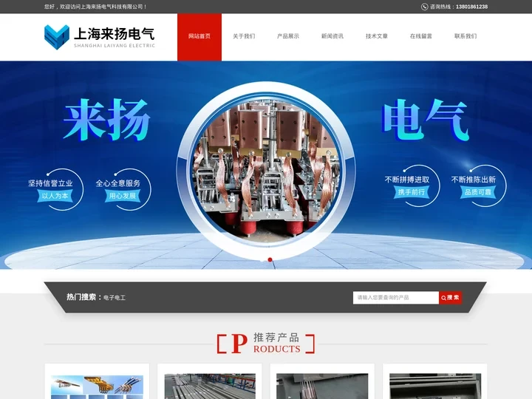Open 在线留言 page
Viewport: 532px width, 399px height.
[x=420, y=36]
